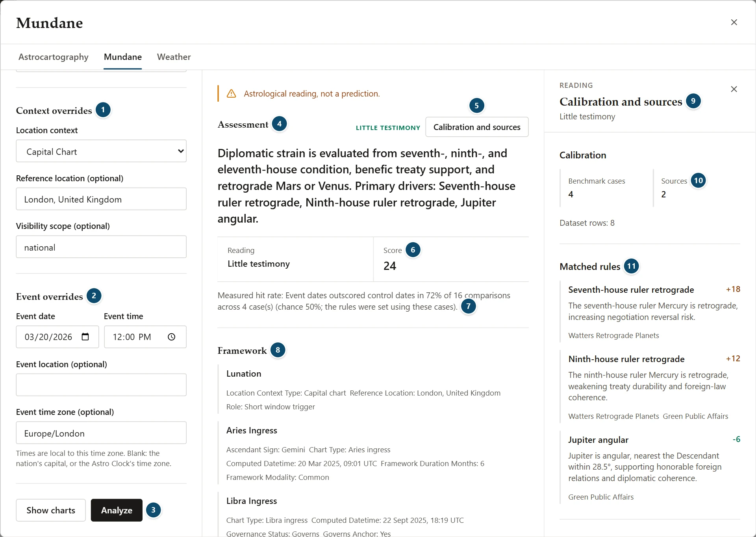Click 'Ninth-house ruler retrograde' rule title
The height and width of the screenshot is (537, 756).
[x=626, y=359]
